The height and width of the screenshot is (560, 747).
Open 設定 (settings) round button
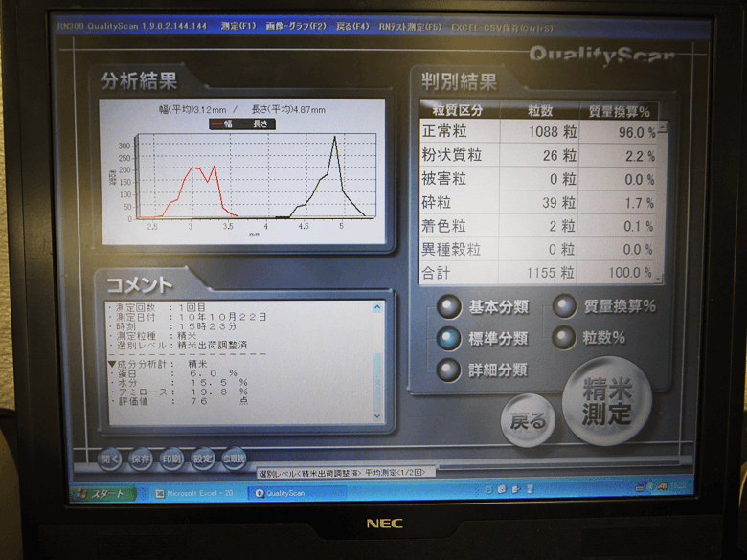202,459
